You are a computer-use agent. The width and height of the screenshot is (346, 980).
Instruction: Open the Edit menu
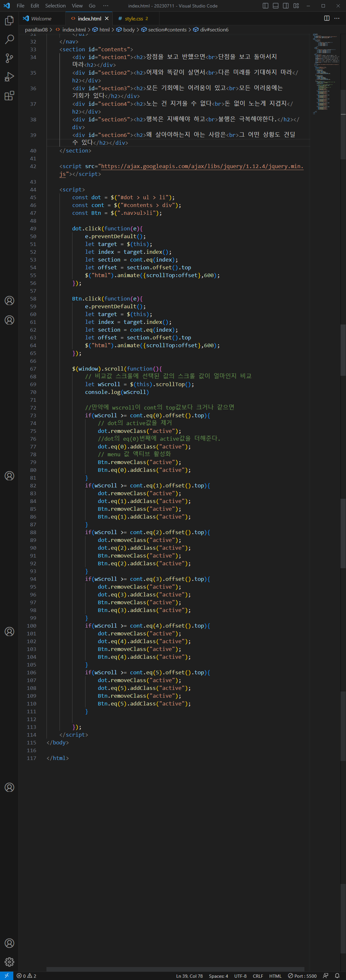tap(35, 6)
